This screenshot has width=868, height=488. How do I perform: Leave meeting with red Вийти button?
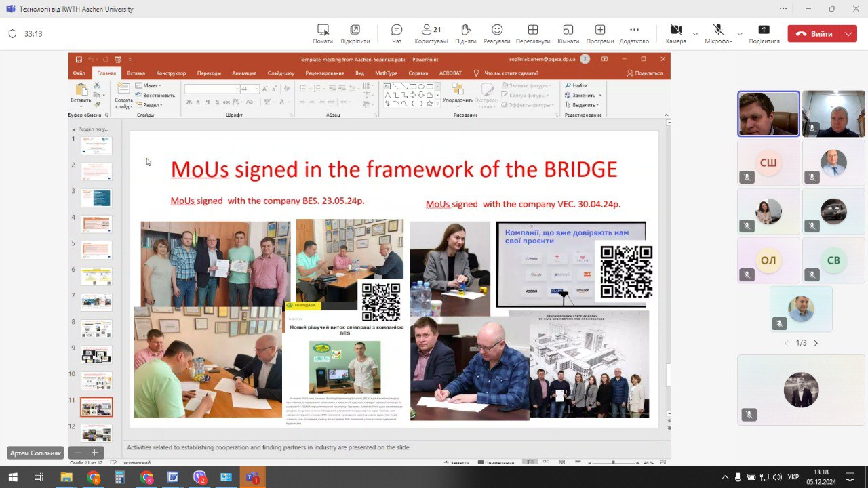814,34
